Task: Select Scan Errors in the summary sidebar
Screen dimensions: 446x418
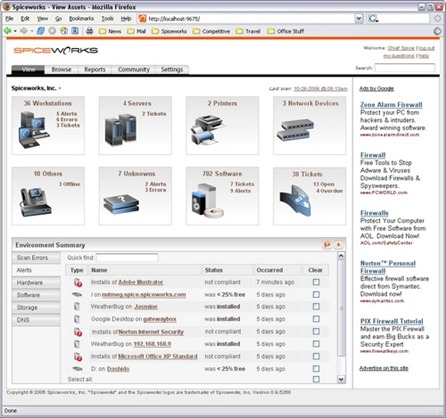Action: (x=36, y=258)
